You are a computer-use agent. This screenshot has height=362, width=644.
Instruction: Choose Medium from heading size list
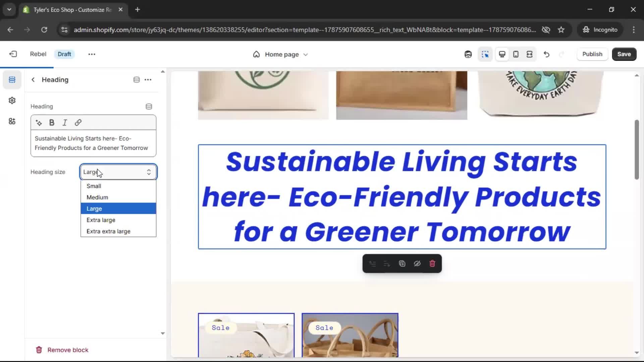click(97, 197)
